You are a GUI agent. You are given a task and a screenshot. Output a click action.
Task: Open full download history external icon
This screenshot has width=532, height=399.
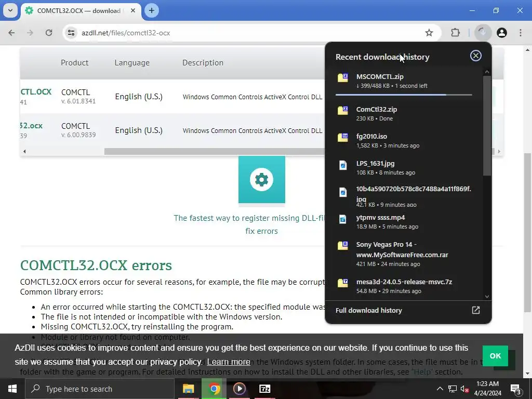[476, 310]
